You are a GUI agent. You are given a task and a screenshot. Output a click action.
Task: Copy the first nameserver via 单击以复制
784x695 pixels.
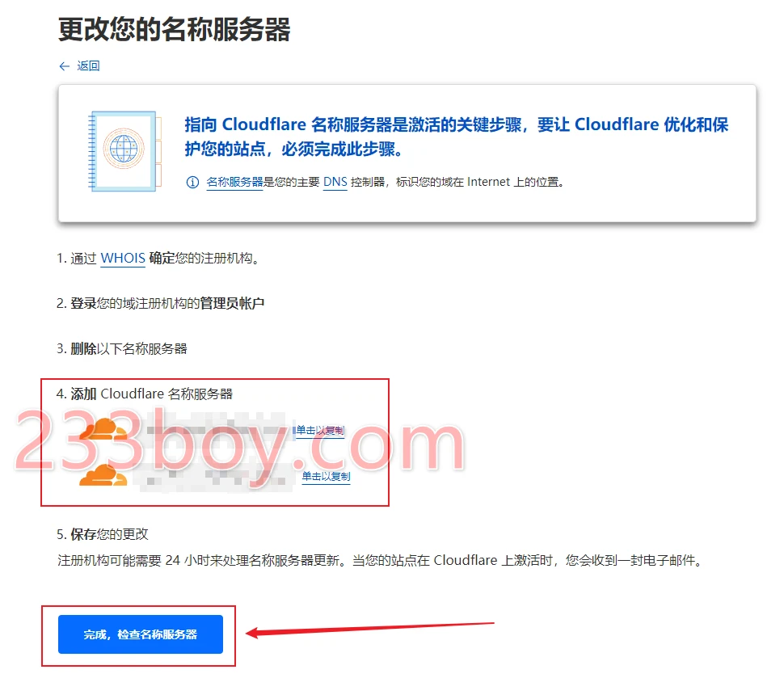pos(320,431)
